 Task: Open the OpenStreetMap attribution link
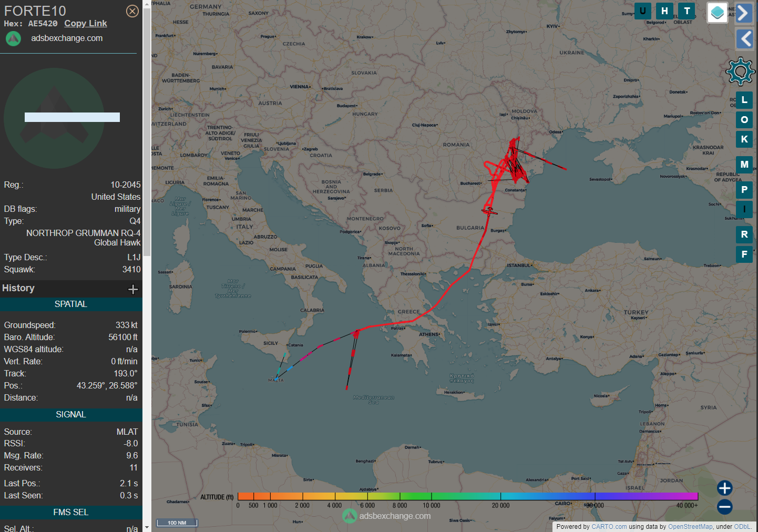[690, 527]
